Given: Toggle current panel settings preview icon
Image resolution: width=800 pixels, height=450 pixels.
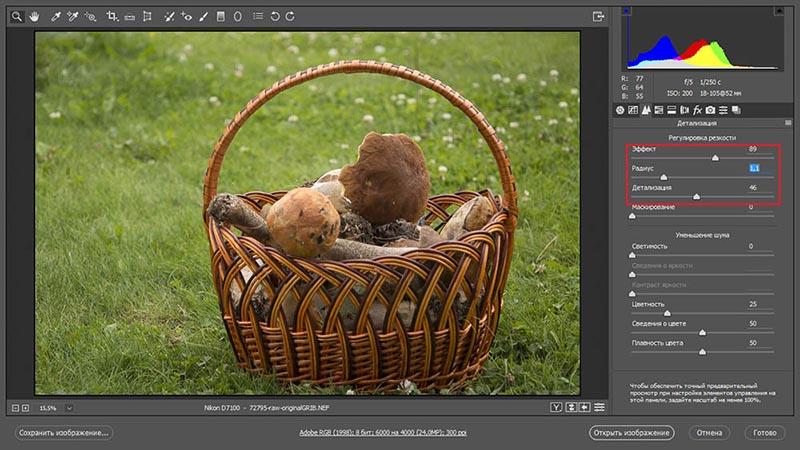Looking at the screenshot, I should [x=599, y=407].
